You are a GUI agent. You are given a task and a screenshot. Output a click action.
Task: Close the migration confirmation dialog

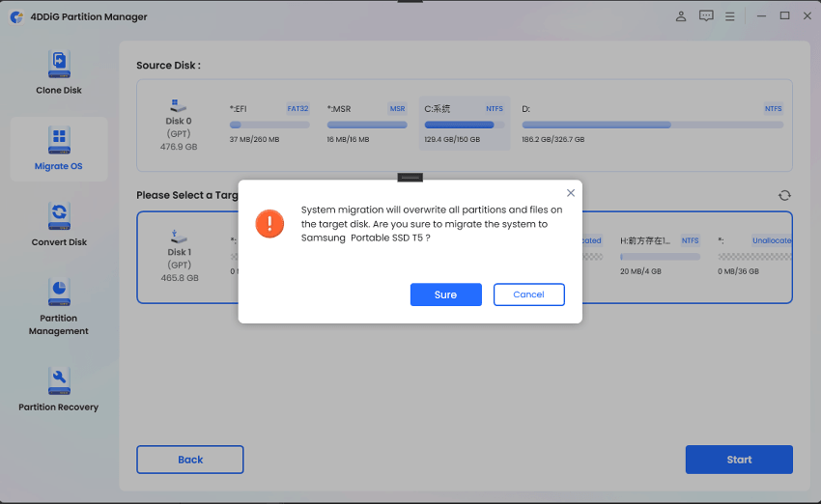(x=571, y=193)
